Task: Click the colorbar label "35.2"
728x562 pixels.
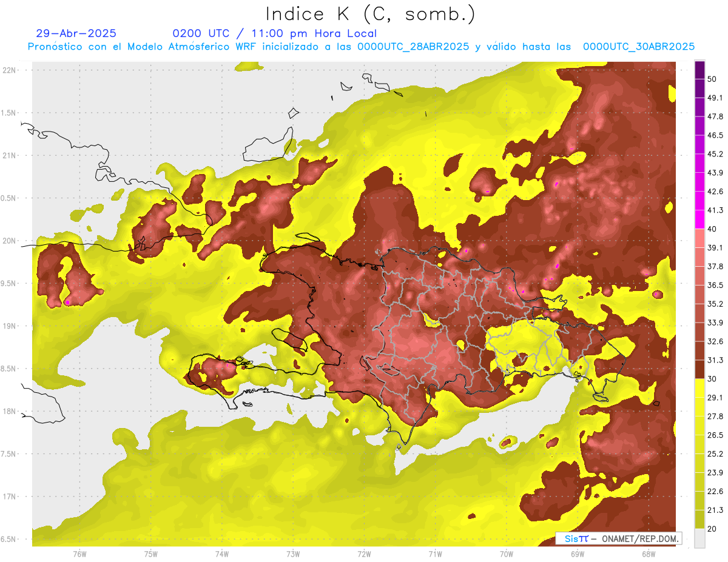Action: (x=715, y=304)
